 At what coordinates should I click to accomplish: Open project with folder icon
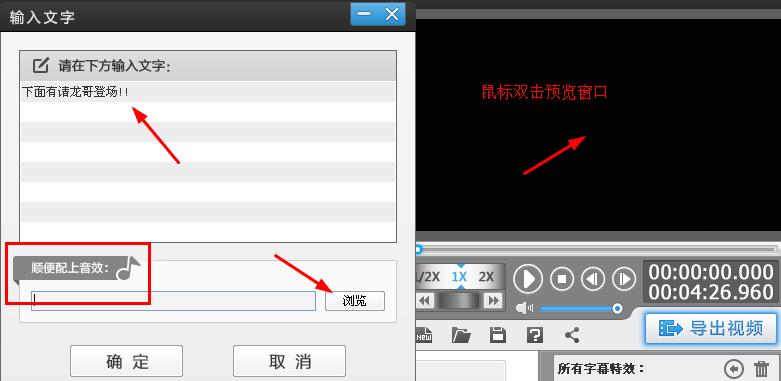pos(461,335)
